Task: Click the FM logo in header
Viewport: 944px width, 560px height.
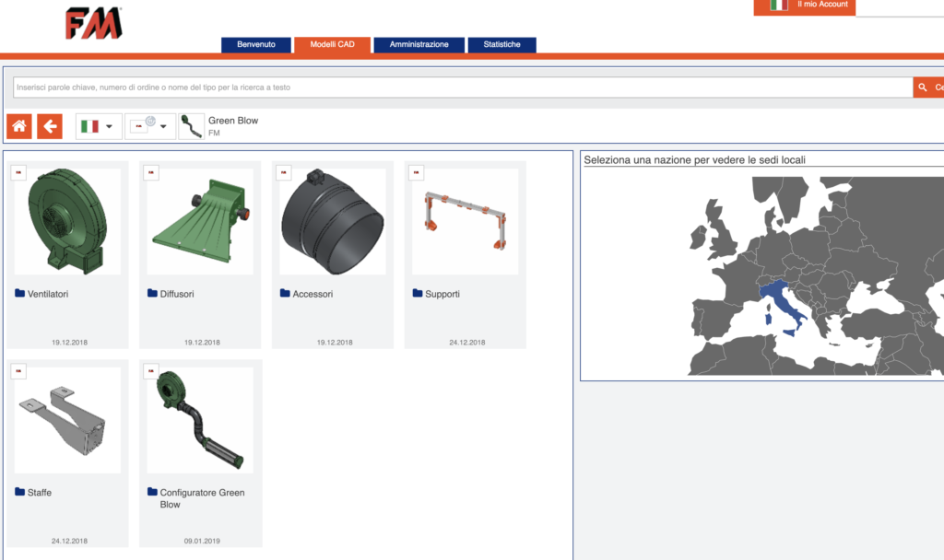Action: click(93, 24)
